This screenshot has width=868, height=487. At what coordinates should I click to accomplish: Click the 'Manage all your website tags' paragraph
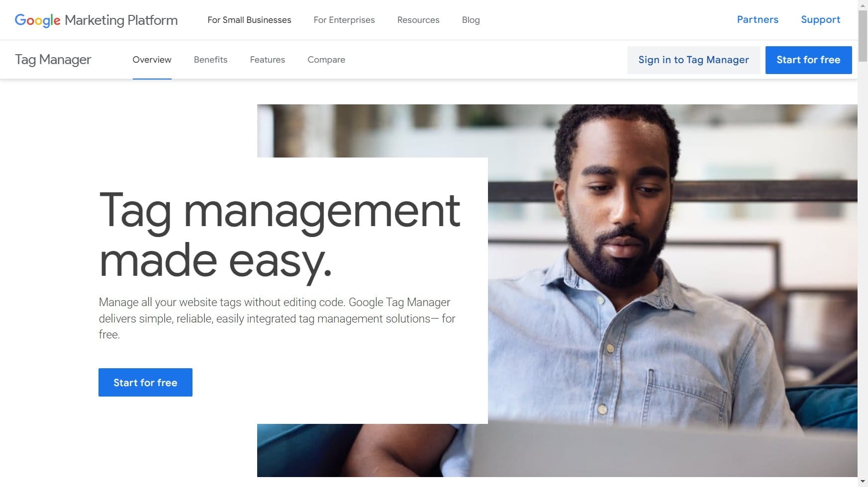(x=277, y=318)
